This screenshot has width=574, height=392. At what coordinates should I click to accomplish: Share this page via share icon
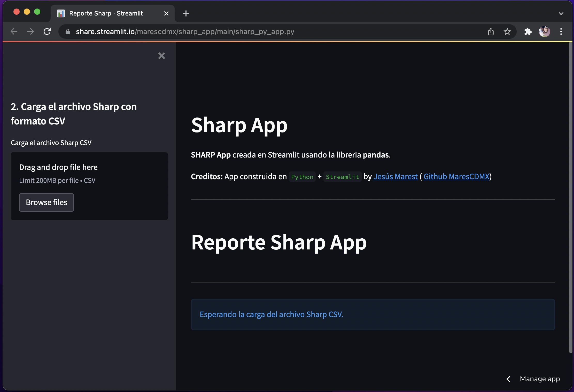click(491, 32)
